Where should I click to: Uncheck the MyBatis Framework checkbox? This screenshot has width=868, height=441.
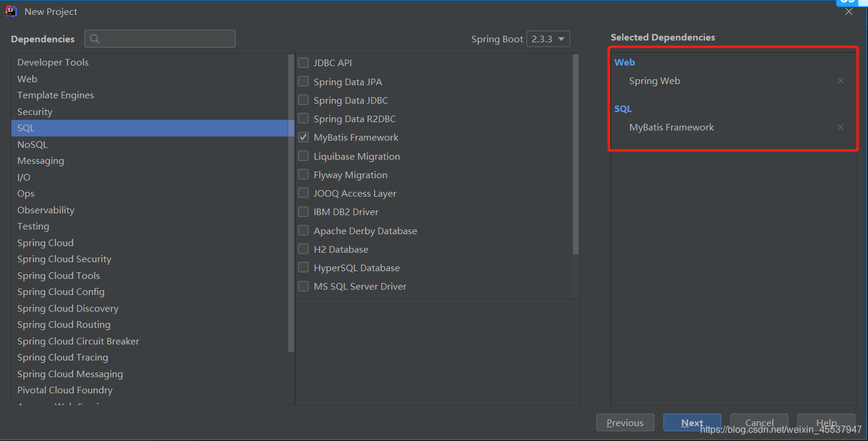pyautogui.click(x=304, y=137)
